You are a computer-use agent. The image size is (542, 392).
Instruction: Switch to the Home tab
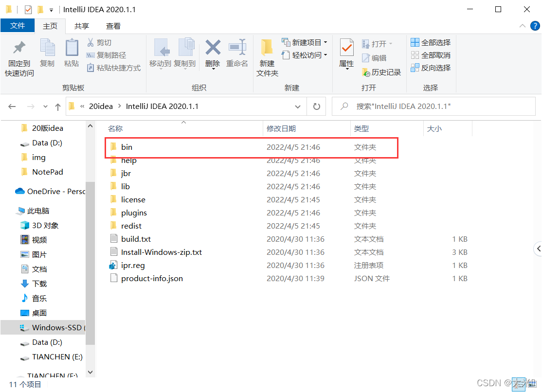tap(50, 26)
